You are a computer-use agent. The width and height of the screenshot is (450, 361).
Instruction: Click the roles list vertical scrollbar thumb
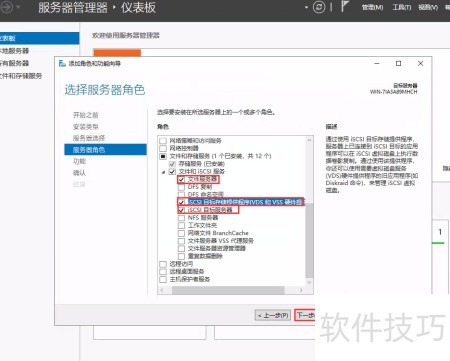pyautogui.click(x=309, y=241)
